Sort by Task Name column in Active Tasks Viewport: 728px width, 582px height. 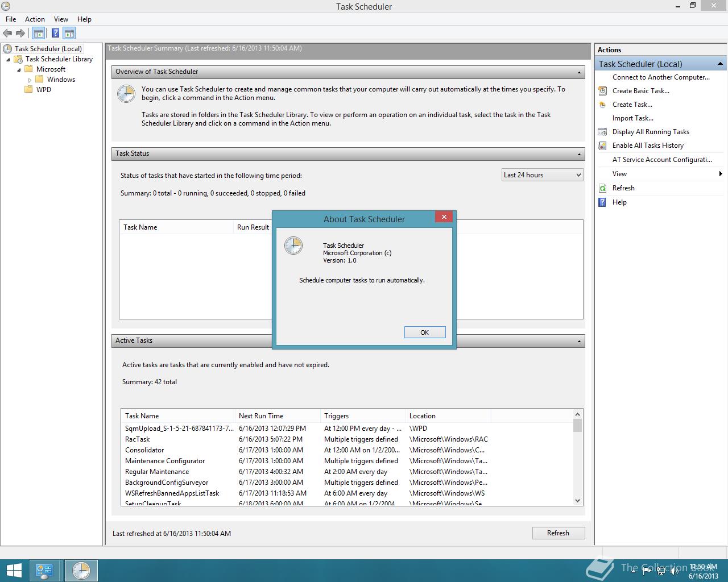tap(178, 416)
